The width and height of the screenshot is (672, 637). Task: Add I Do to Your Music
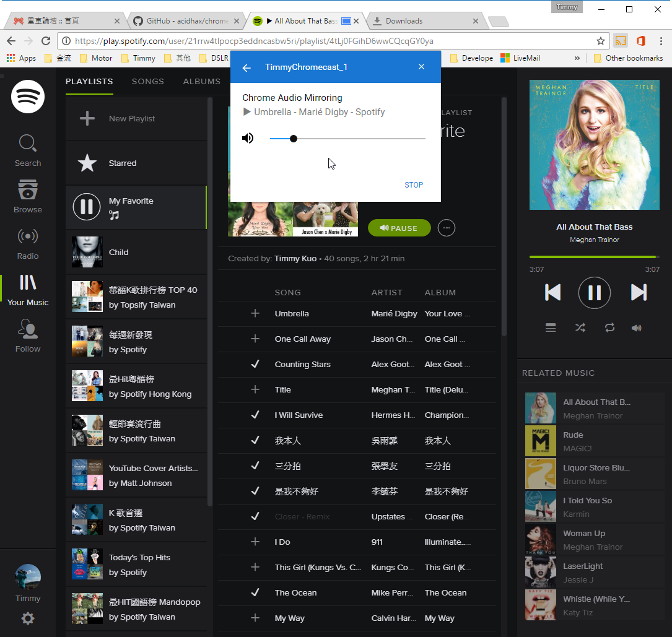(x=255, y=542)
